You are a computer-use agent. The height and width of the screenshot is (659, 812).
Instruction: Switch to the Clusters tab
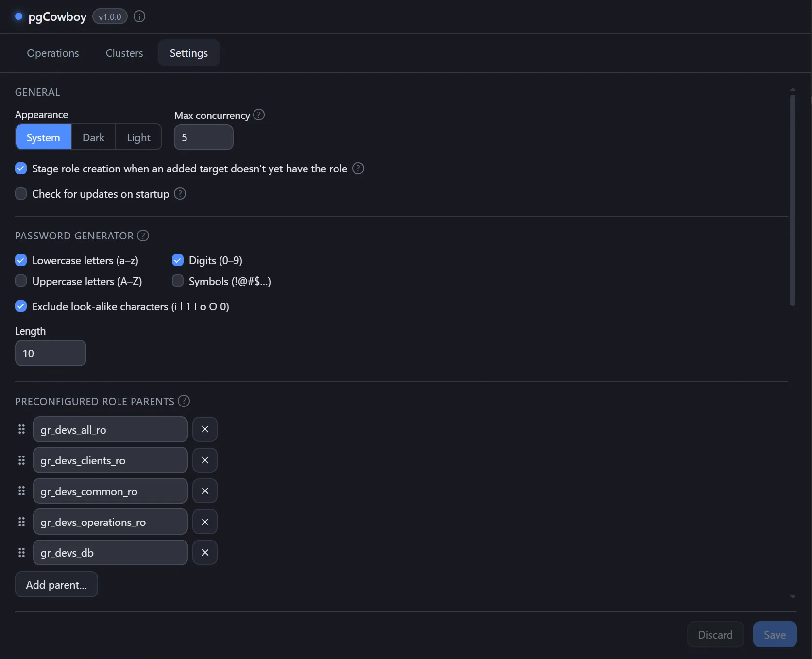click(124, 53)
